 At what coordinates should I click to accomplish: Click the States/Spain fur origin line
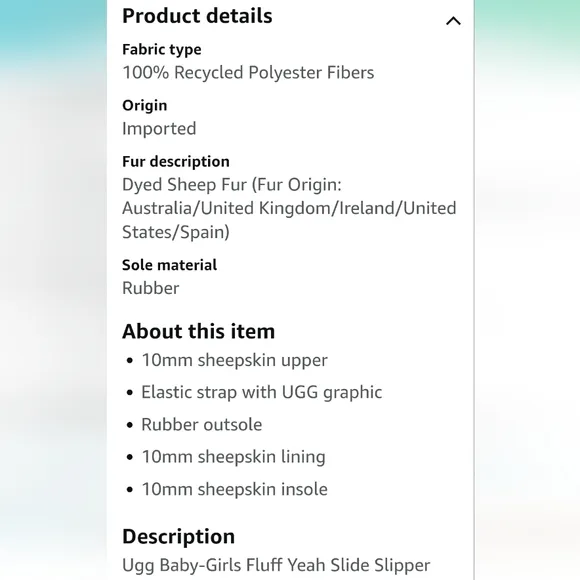click(176, 232)
